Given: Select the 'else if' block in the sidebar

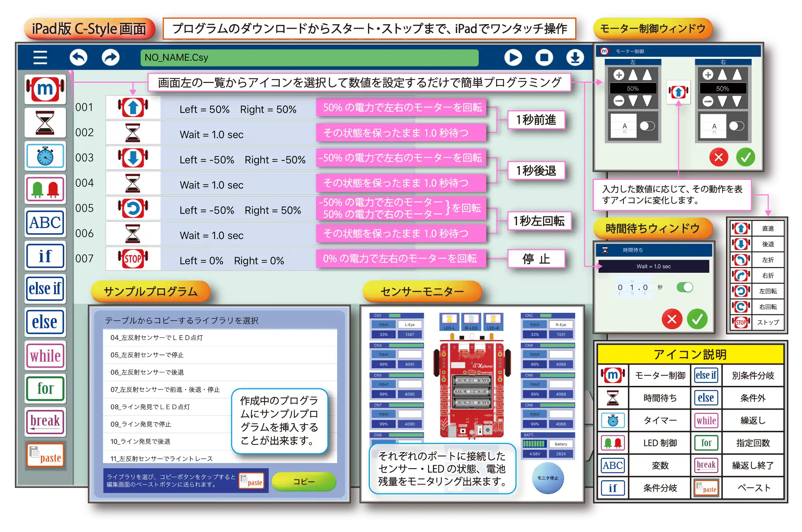Looking at the screenshot, I should [45, 289].
